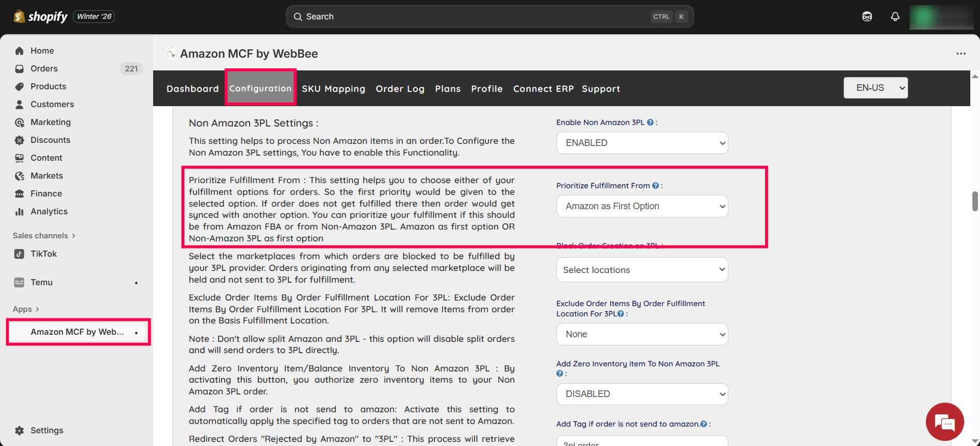Open Orders from the sidebar

click(x=44, y=68)
